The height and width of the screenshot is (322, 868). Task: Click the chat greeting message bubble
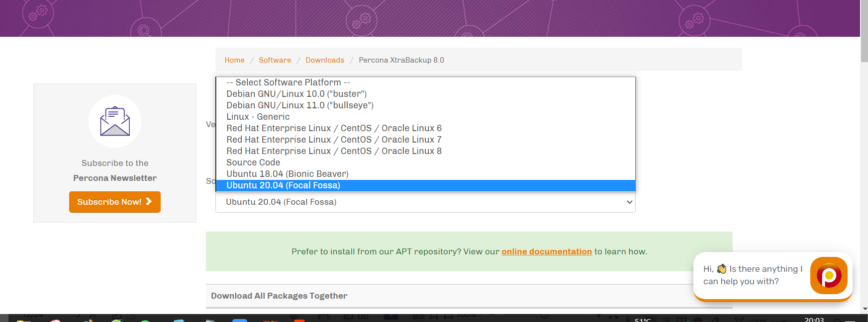click(753, 275)
